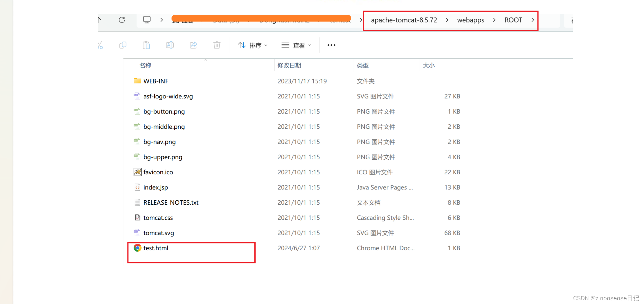Viewport: 644px width, 304px height.
Task: Click the bg-button.png image icon
Action: point(137,111)
